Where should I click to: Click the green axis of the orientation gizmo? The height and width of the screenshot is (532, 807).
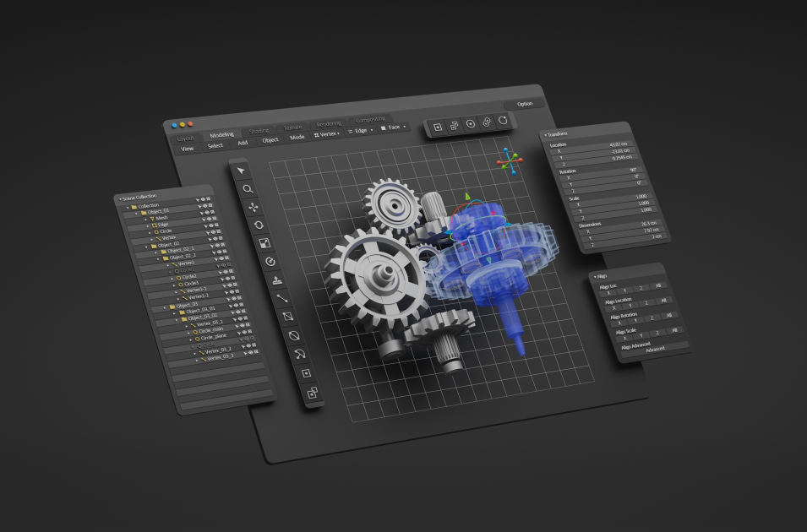[514, 156]
